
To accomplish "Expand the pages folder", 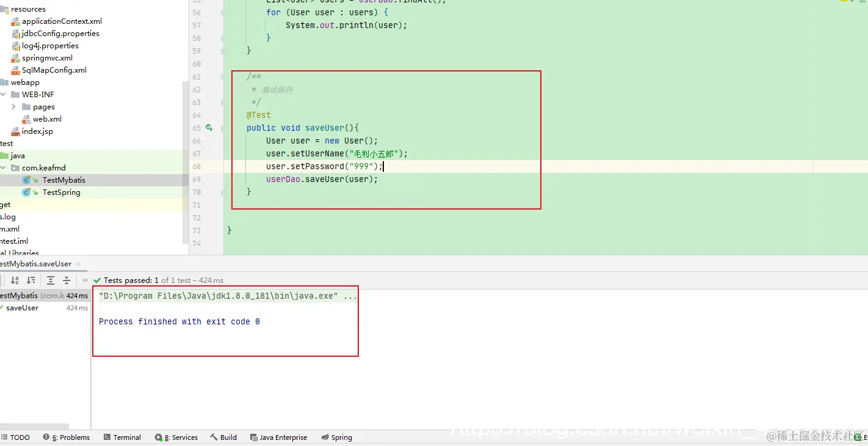I will pos(13,107).
